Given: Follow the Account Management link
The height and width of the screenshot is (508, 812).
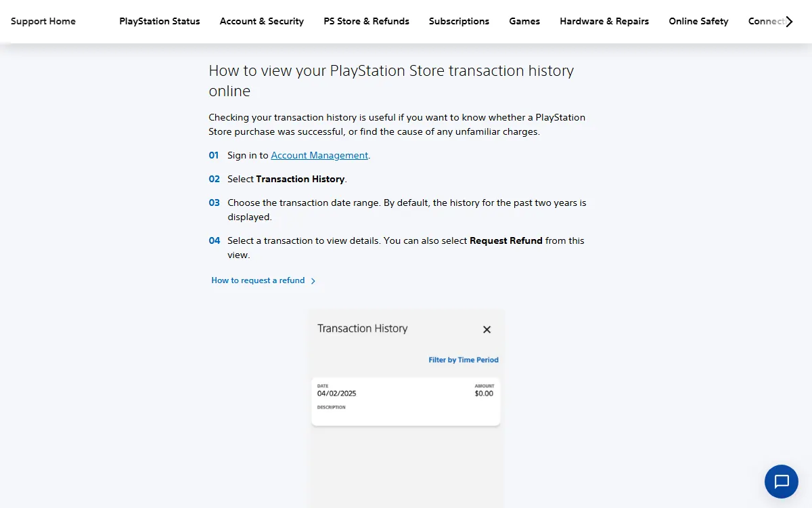Looking at the screenshot, I should (x=319, y=155).
